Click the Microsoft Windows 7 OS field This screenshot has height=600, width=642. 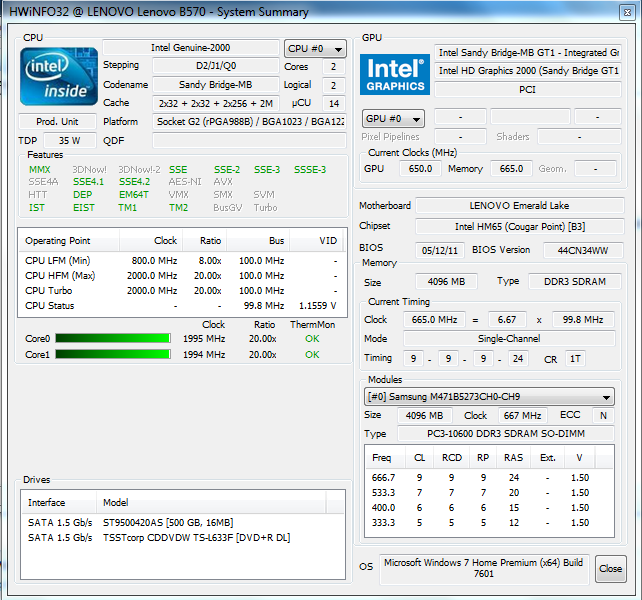[483, 568]
